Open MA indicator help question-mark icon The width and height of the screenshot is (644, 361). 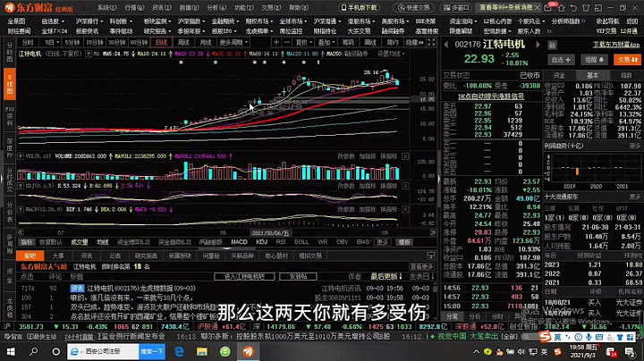(89, 54)
